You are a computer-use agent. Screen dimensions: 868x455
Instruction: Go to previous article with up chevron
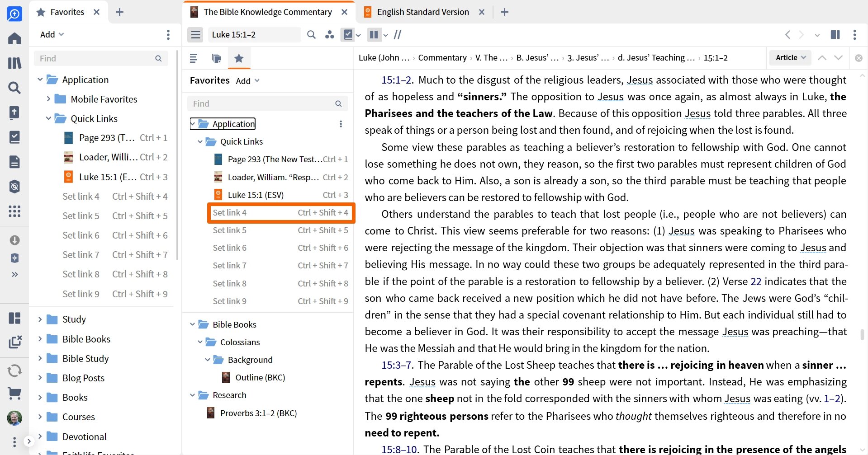(x=822, y=58)
